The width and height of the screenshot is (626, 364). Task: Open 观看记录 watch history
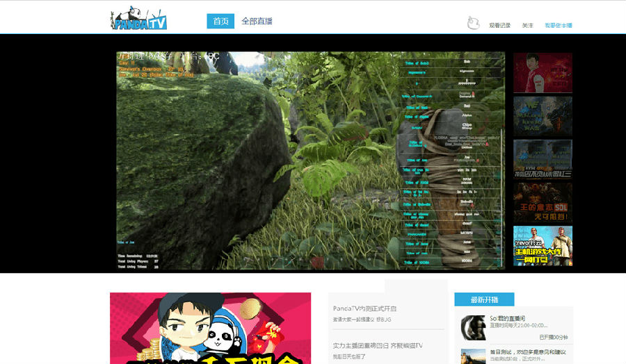point(500,25)
